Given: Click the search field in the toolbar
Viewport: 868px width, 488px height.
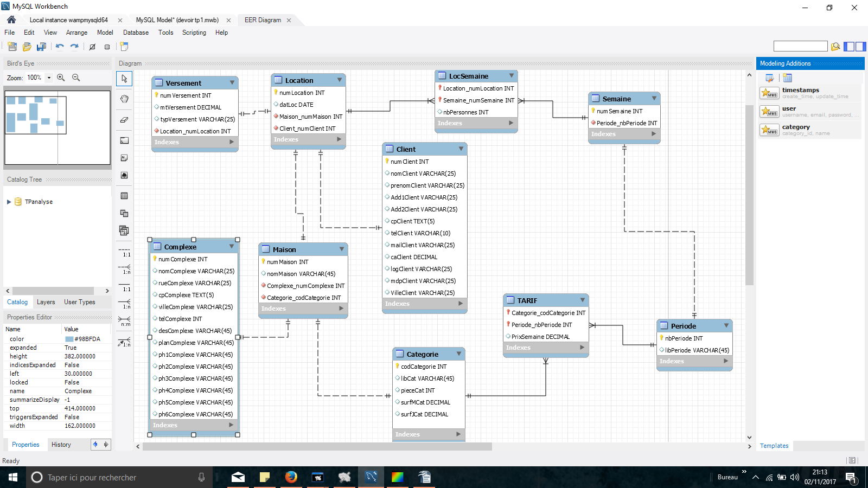Looking at the screenshot, I should point(800,47).
